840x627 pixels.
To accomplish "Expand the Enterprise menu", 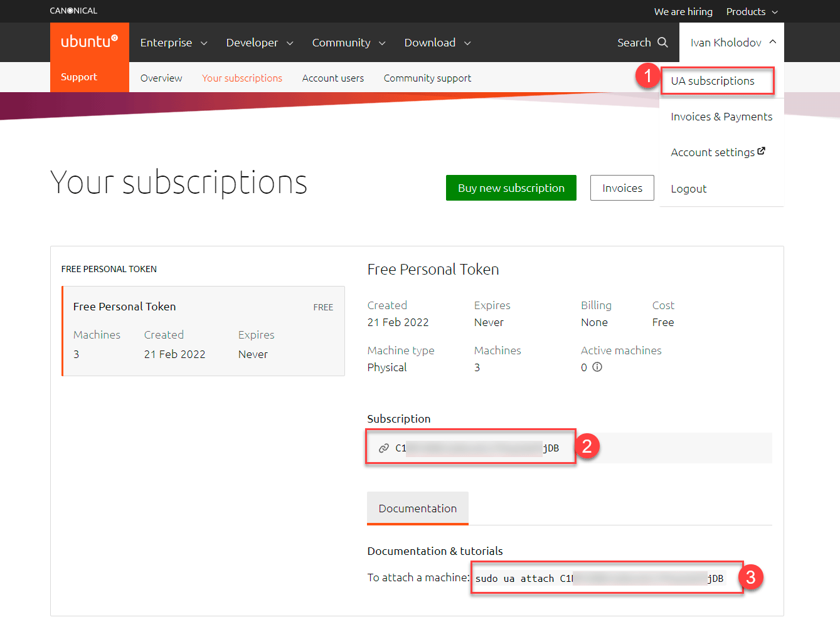I will pyautogui.click(x=174, y=43).
